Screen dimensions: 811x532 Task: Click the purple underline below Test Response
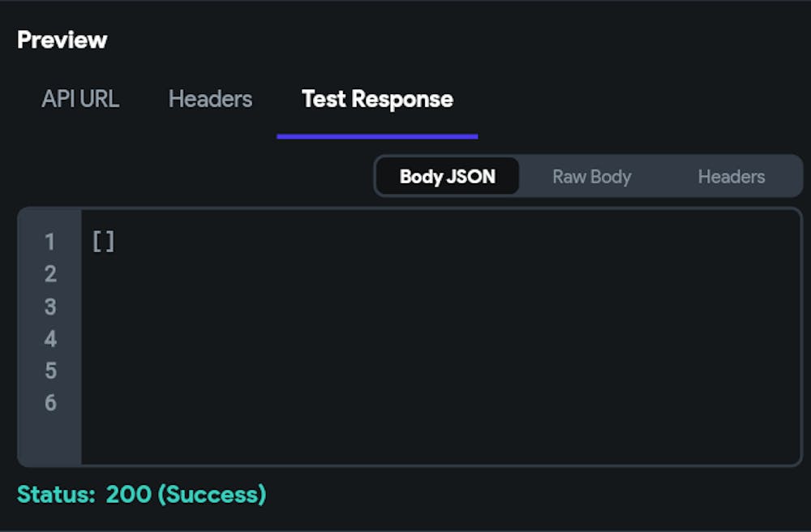[x=377, y=136]
